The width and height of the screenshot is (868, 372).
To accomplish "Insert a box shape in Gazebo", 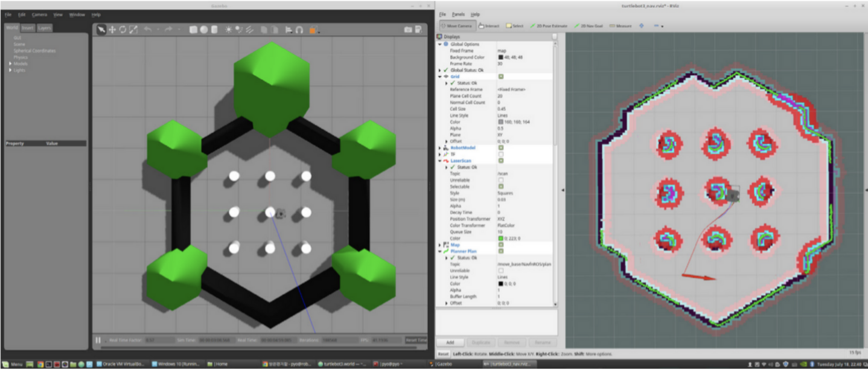I will click(x=193, y=30).
